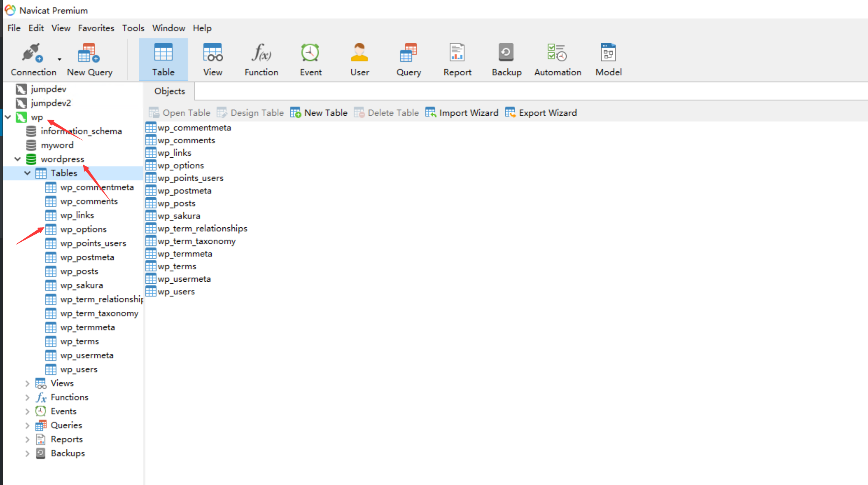This screenshot has width=868, height=485.
Task: Collapse the wp connection node
Action: pos(8,117)
